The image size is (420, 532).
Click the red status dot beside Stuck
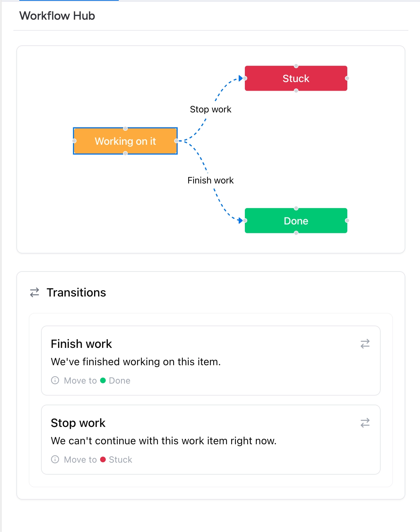[x=103, y=459]
